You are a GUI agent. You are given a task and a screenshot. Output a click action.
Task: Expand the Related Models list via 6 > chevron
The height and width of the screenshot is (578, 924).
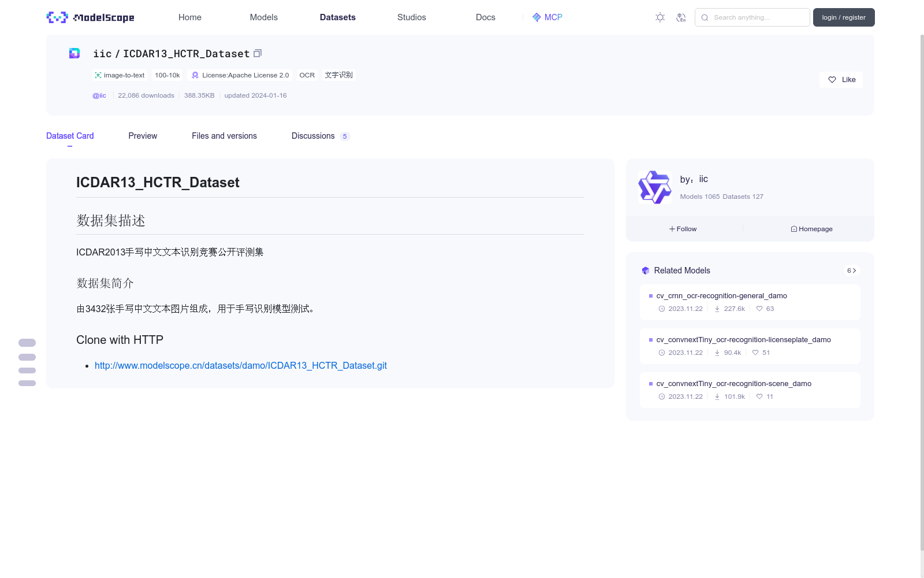(852, 271)
